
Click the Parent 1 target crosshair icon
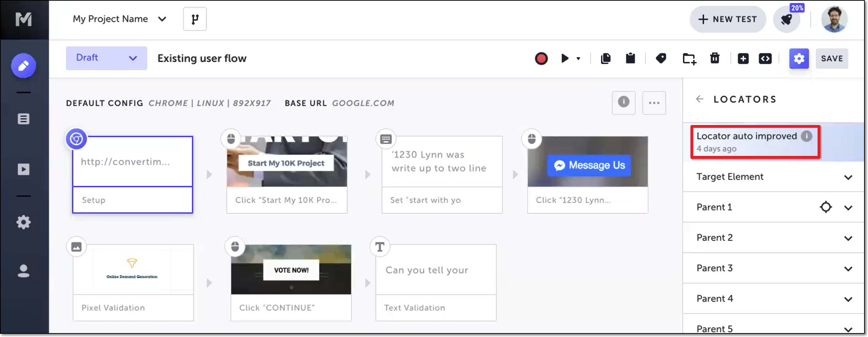(826, 207)
